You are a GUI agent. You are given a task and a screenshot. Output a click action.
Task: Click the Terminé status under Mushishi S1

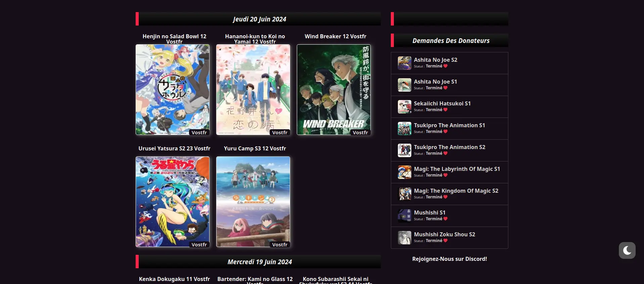(x=434, y=219)
